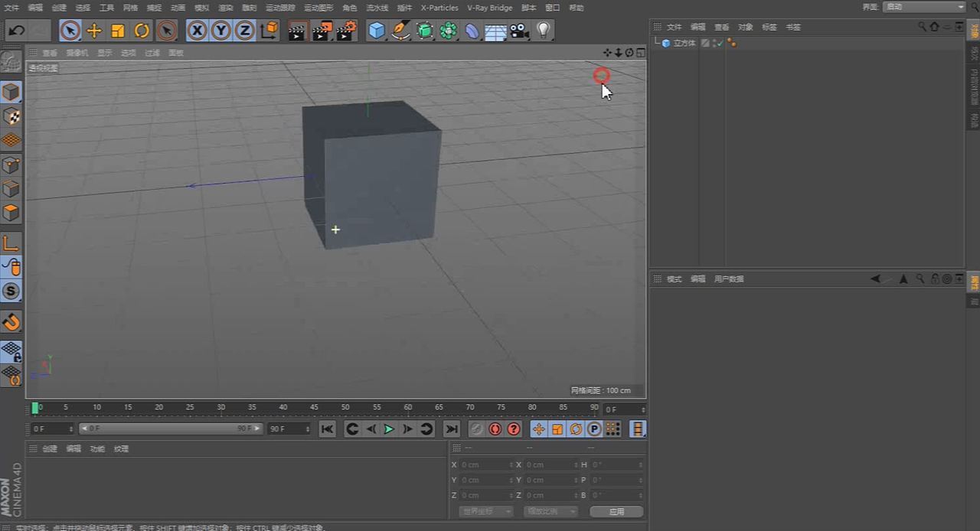
Task: Toggle parameter P keyframe recording button
Action: pos(594,429)
